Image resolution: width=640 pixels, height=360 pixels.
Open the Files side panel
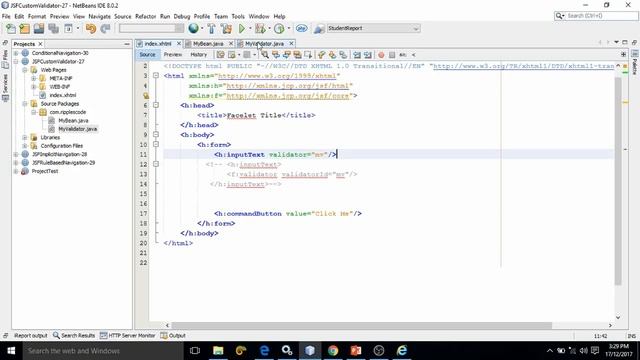click(5, 60)
